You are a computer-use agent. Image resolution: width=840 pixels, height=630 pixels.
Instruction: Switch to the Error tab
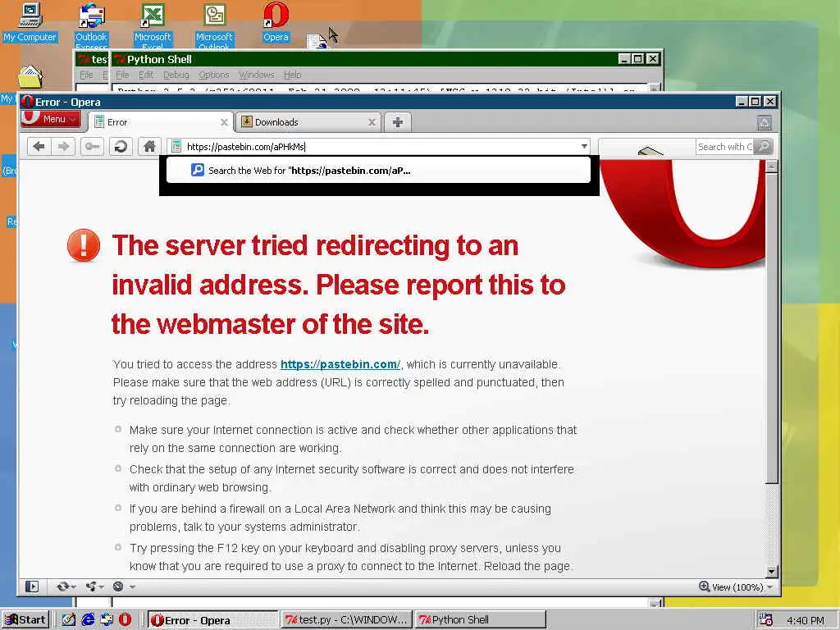[x=161, y=122]
